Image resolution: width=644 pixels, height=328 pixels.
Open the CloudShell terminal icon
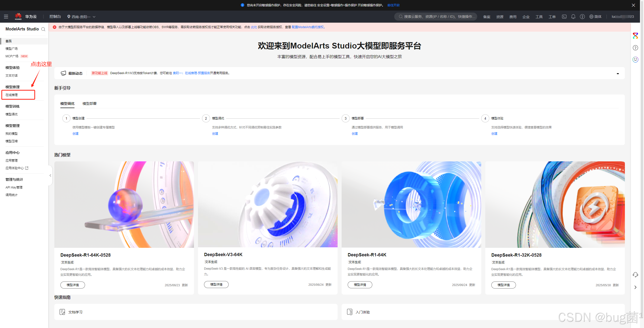(x=564, y=17)
